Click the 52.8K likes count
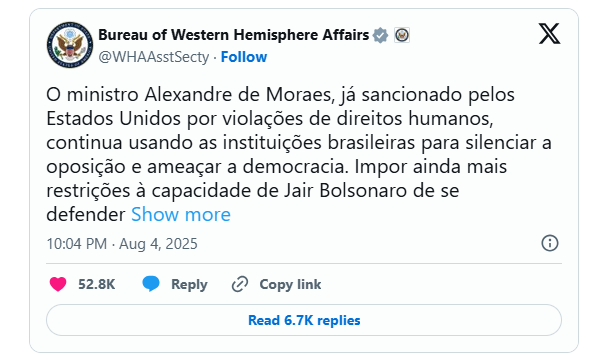Image resolution: width=609 pixels, height=360 pixels. tap(97, 284)
